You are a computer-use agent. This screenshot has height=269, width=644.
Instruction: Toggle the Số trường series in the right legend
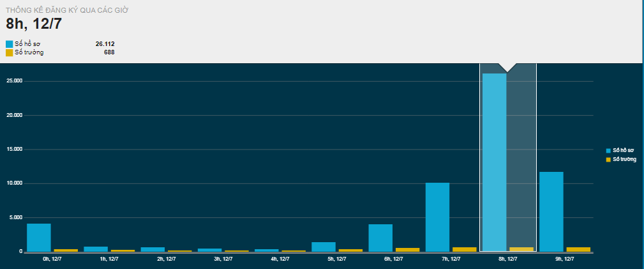624,158
